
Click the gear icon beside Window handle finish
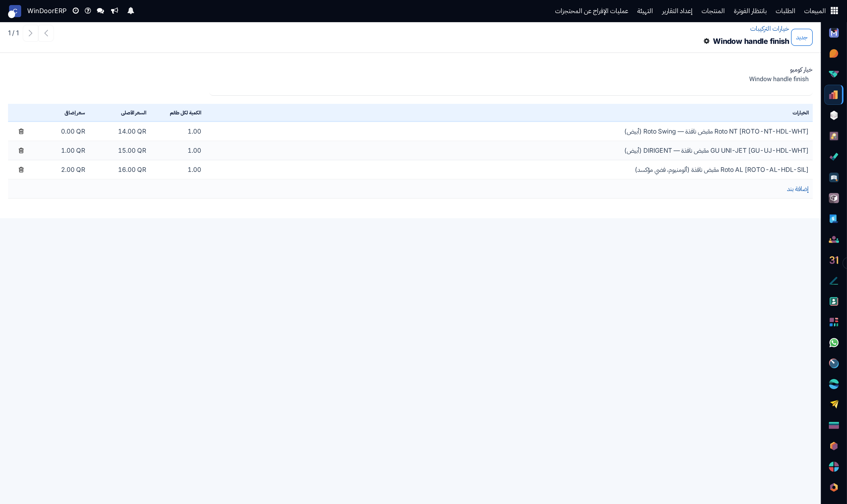coord(707,41)
